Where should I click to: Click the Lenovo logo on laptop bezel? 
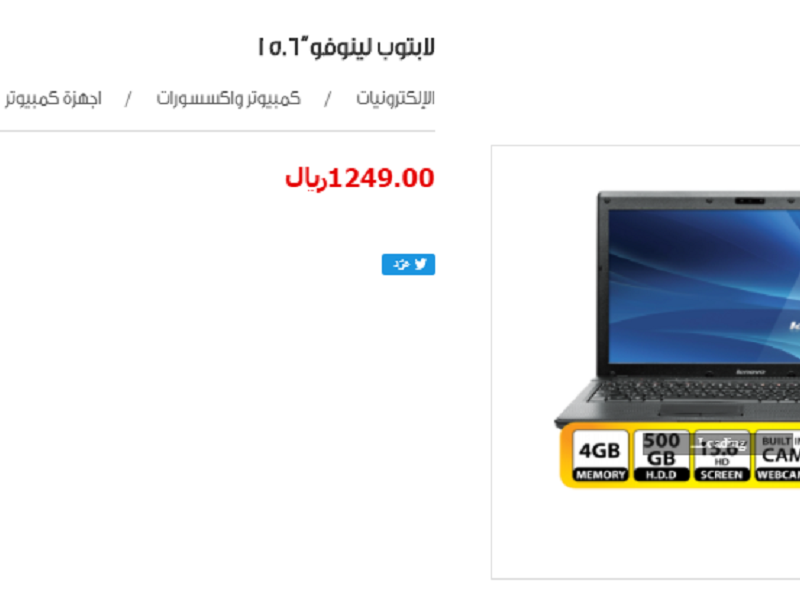pyautogui.click(x=751, y=372)
